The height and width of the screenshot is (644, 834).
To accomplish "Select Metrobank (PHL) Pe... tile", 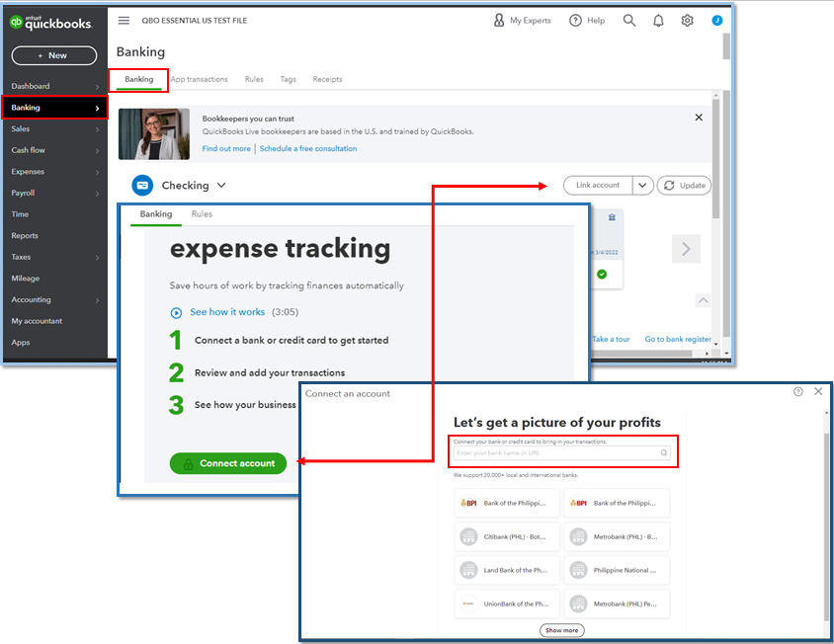I will 617,604.
